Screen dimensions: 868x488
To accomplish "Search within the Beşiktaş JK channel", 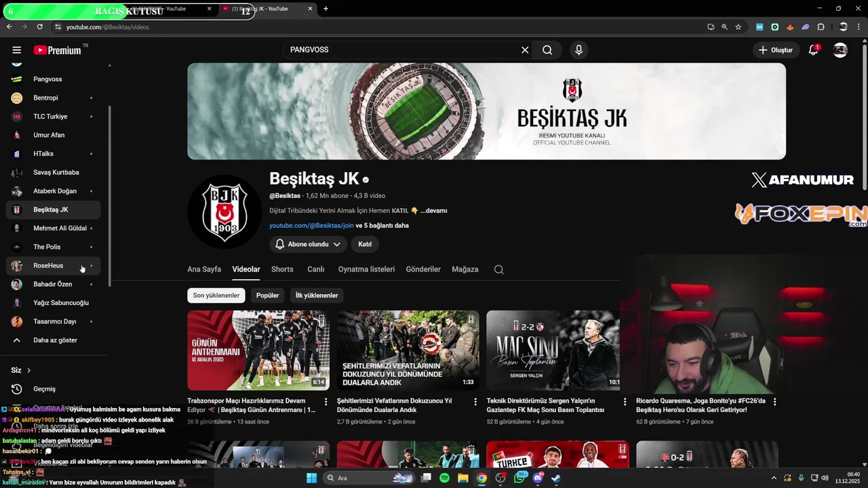I will (x=498, y=270).
